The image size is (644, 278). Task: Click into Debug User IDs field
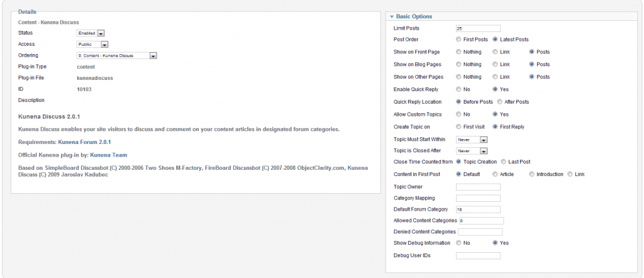click(x=477, y=255)
